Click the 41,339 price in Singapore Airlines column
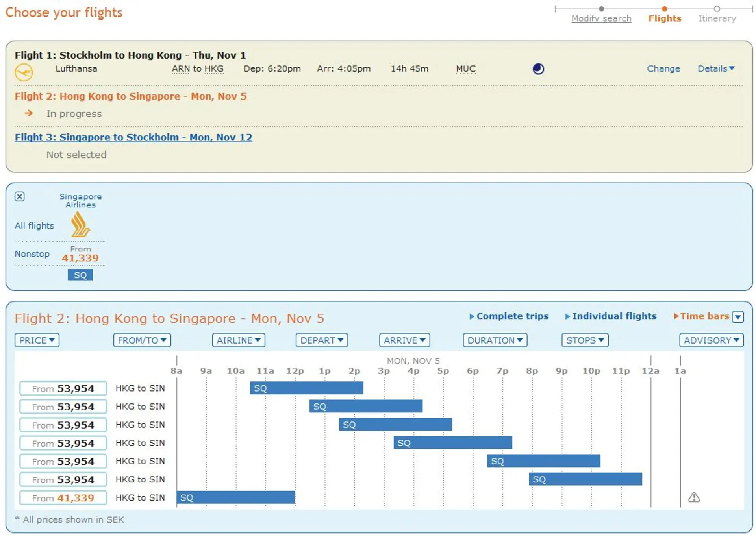This screenshot has width=756, height=536. (x=80, y=258)
